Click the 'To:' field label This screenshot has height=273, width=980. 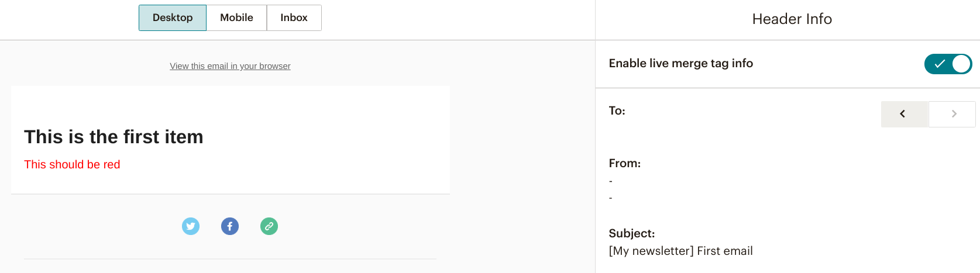617,110
